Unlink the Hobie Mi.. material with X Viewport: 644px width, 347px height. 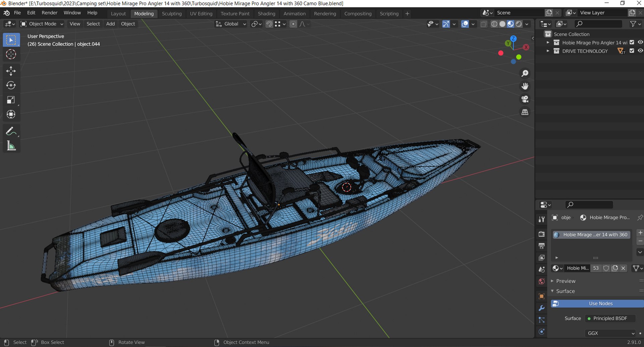623,268
